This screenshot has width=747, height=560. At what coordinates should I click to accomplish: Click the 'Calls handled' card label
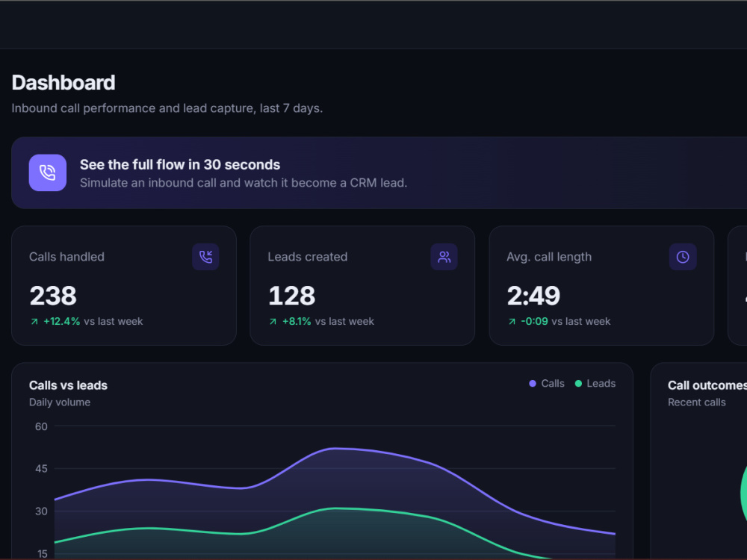coord(66,257)
